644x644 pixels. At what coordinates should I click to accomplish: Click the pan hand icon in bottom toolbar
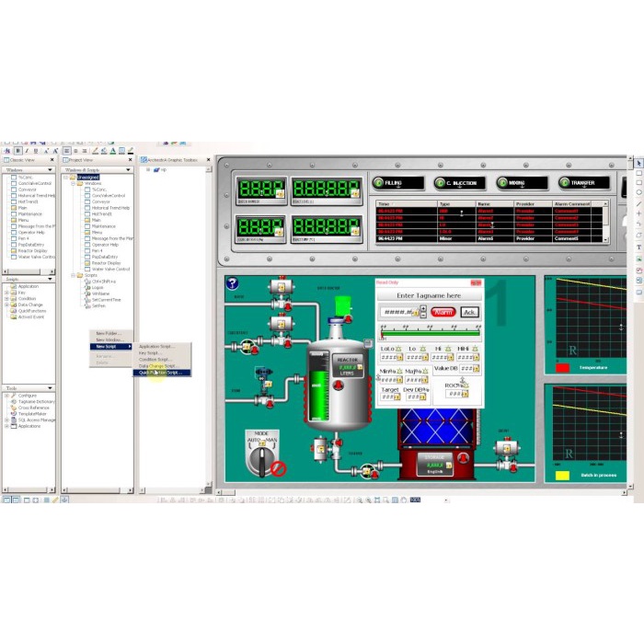tap(404, 500)
